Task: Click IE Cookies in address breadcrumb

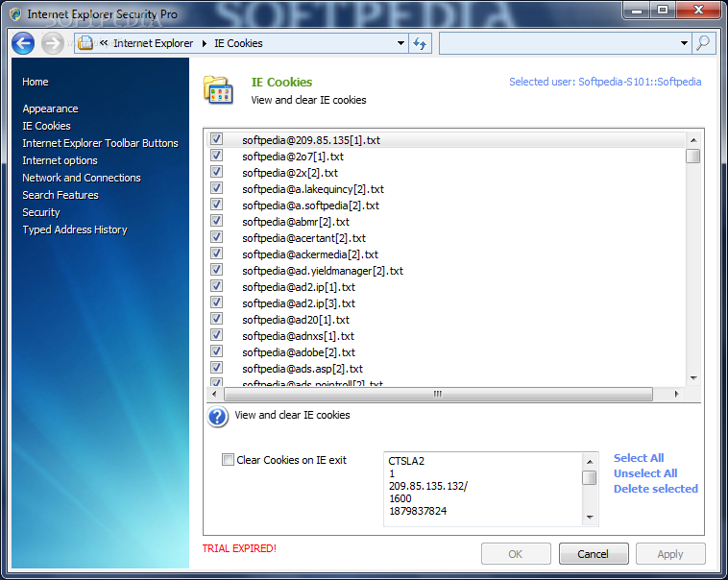Action: click(x=238, y=43)
